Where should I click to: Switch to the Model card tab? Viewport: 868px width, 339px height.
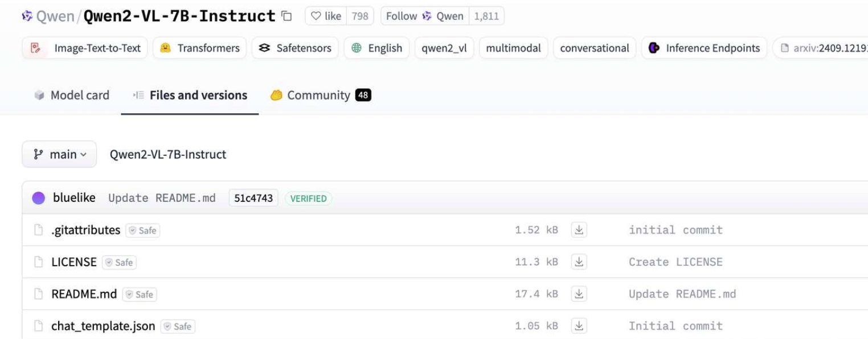pyautogui.click(x=72, y=95)
